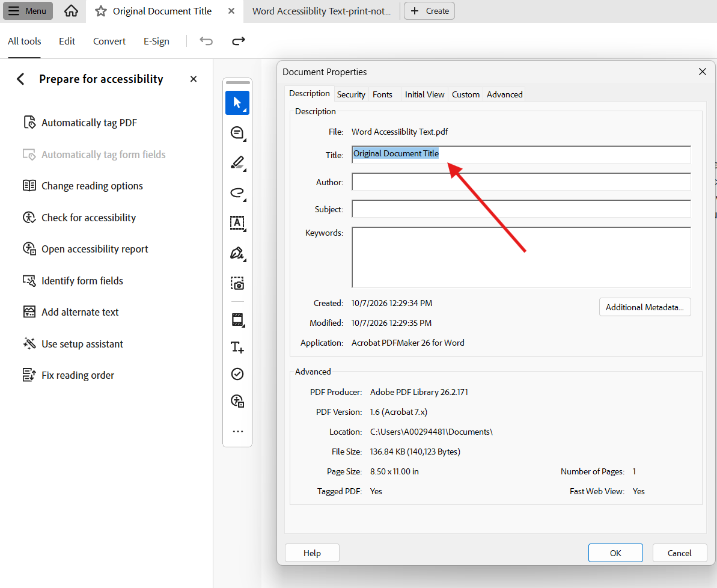Click the Author input field
This screenshot has height=588, width=717.
[521, 182]
